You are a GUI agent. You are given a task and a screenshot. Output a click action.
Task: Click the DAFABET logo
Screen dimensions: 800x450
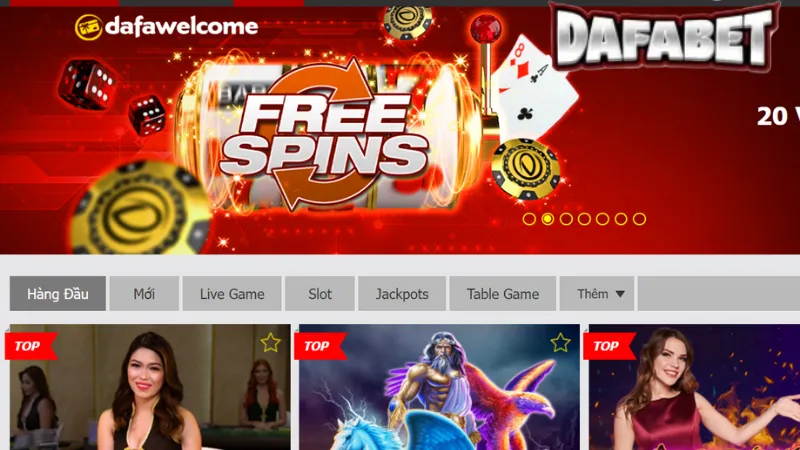(664, 37)
